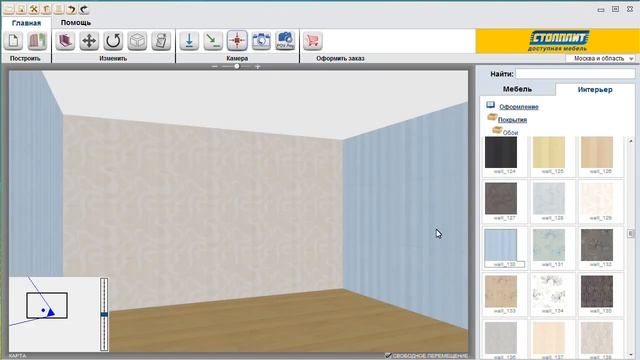This screenshot has height=360, width=640.
Task: Select blue striped wallpaper wall_130
Action: (x=501, y=245)
